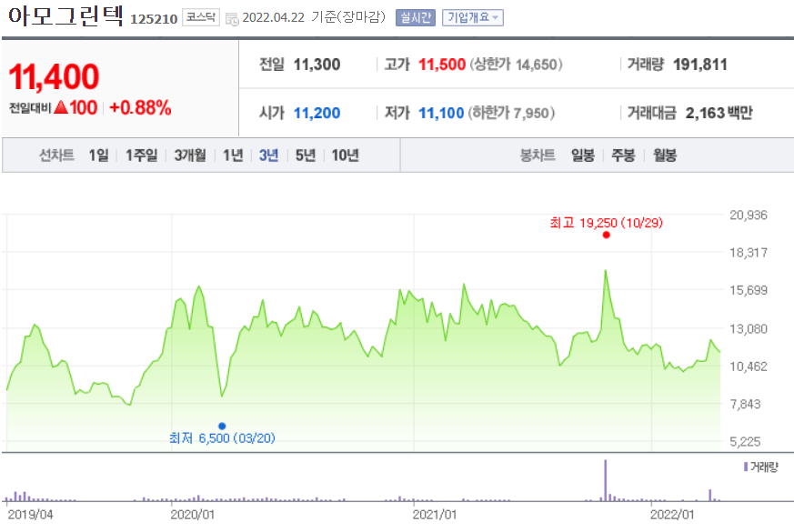
Task: Click the tallest volume bar in late 2021
Action: point(606,480)
